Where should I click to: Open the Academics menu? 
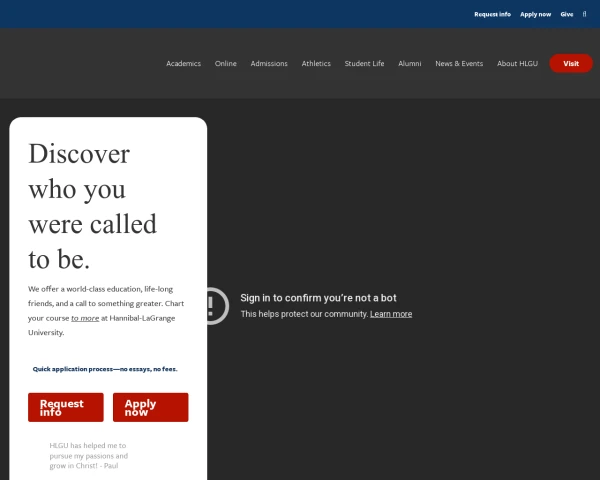click(x=183, y=64)
